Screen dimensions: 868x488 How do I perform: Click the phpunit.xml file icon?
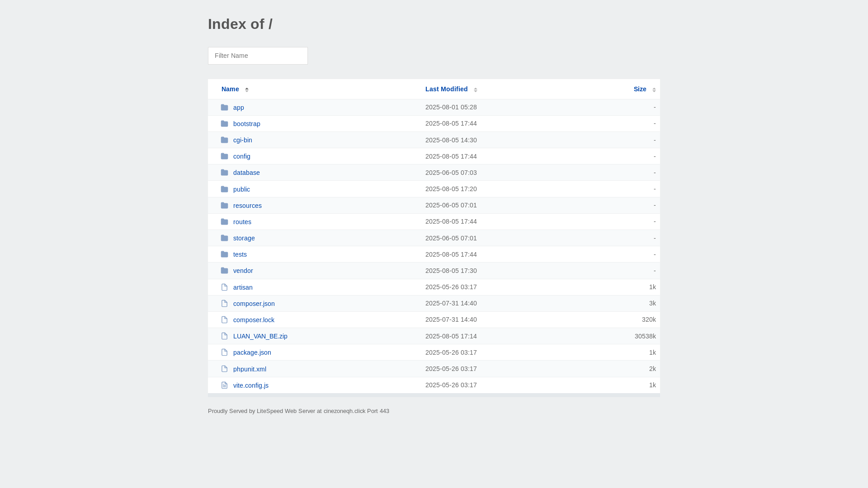click(x=224, y=369)
